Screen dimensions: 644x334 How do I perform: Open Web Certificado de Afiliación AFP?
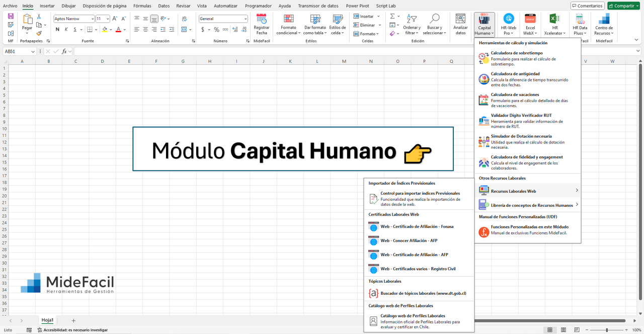[x=419, y=255]
